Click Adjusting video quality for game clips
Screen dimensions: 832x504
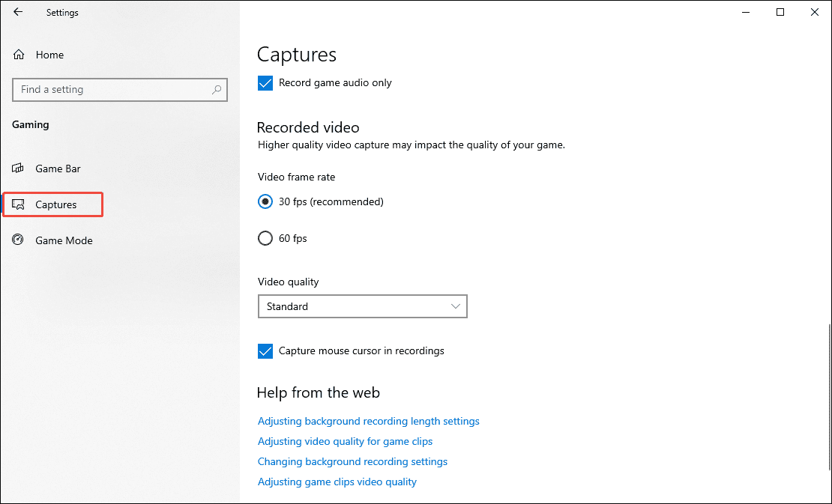click(x=345, y=441)
